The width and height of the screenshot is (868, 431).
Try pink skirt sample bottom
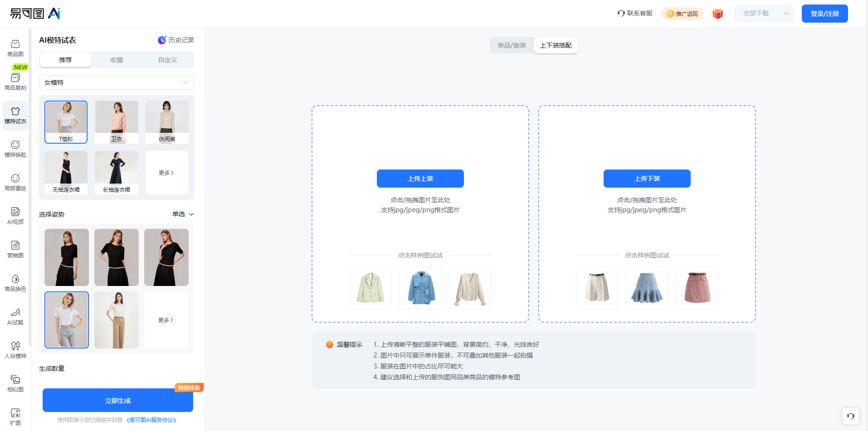[697, 288]
